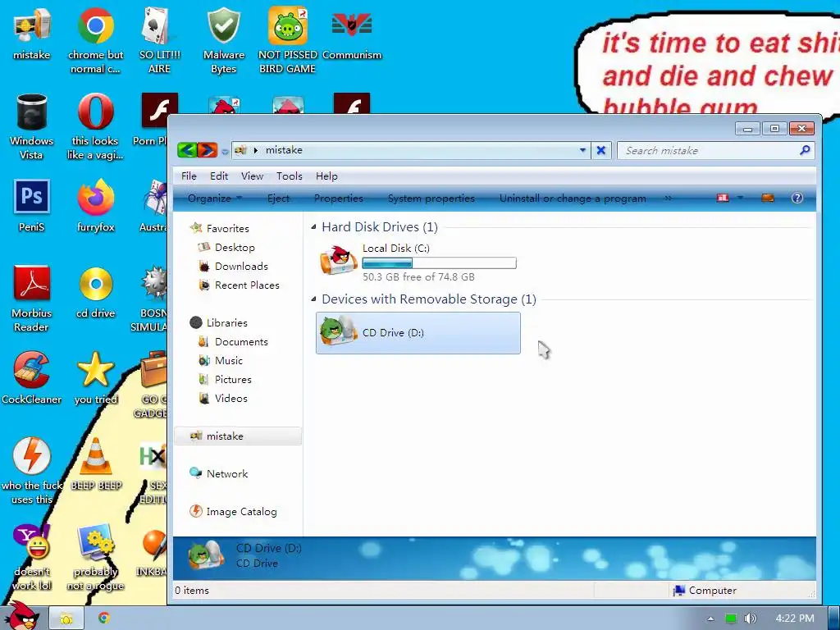Open Downloads in navigation pane
Viewport: 840px width, 630px height.
tap(232, 267)
